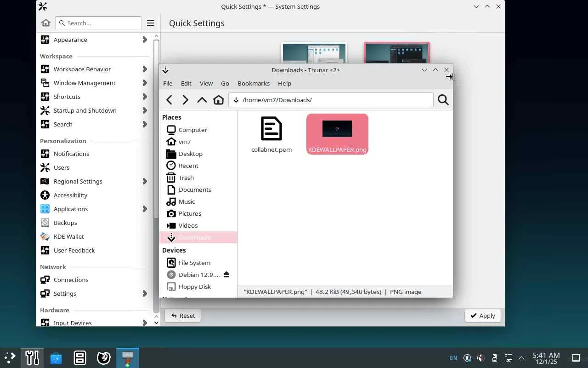The width and height of the screenshot is (588, 368).
Task: Open System Settings hamburger menu
Action: tap(151, 23)
